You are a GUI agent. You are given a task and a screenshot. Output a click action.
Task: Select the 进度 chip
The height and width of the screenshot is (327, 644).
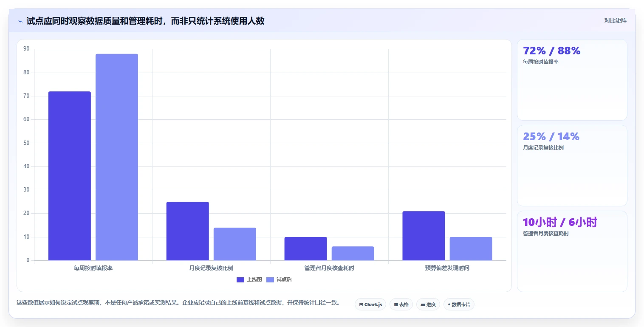pos(428,304)
